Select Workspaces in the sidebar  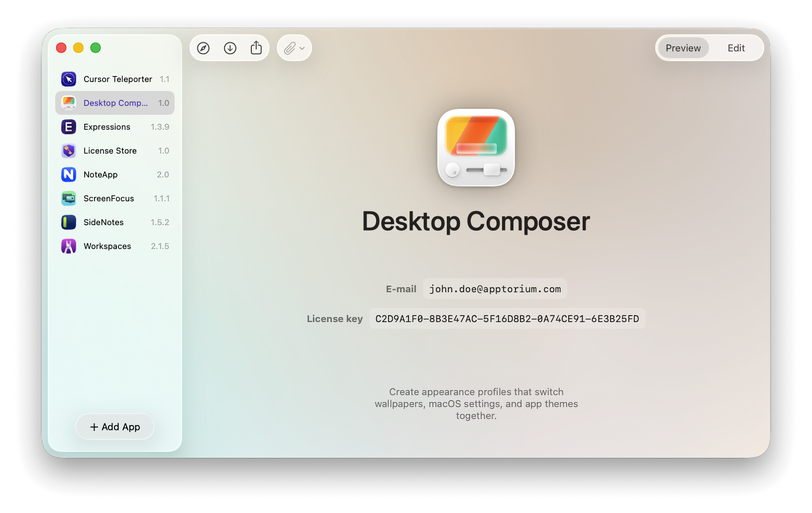click(106, 246)
